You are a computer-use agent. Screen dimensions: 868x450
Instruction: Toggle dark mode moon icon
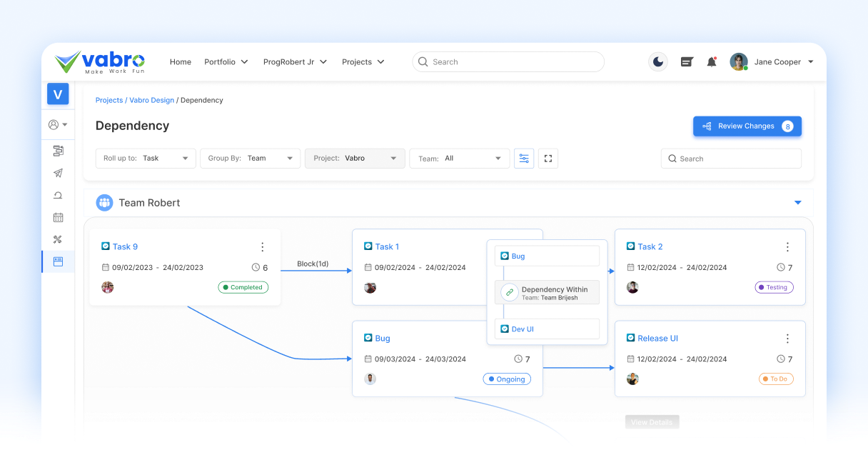click(x=657, y=62)
